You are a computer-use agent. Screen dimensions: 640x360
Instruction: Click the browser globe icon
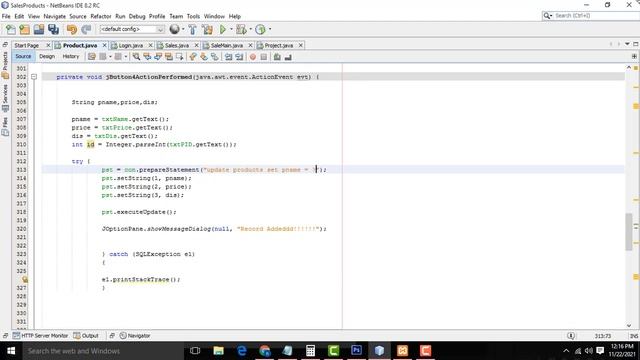coord(174,29)
